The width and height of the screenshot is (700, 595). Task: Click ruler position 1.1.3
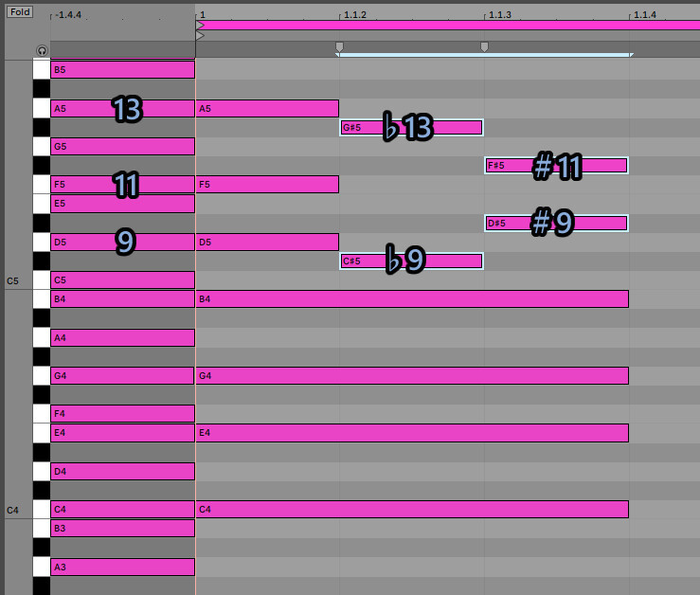[500, 15]
